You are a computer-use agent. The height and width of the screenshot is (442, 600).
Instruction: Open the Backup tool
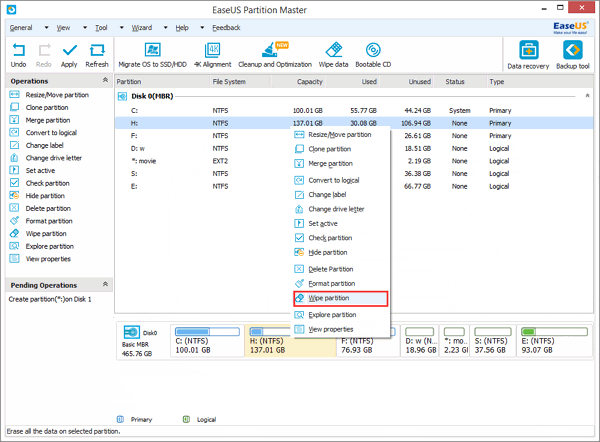tap(573, 55)
